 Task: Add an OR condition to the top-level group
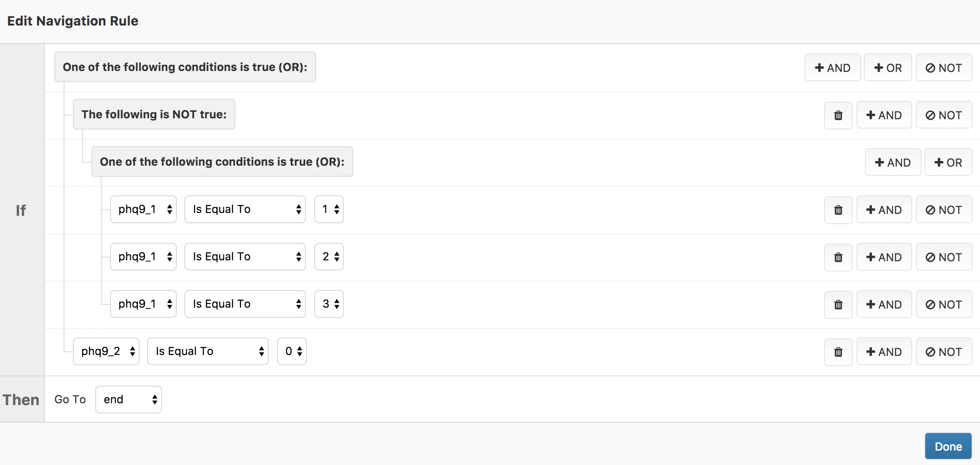tap(888, 68)
